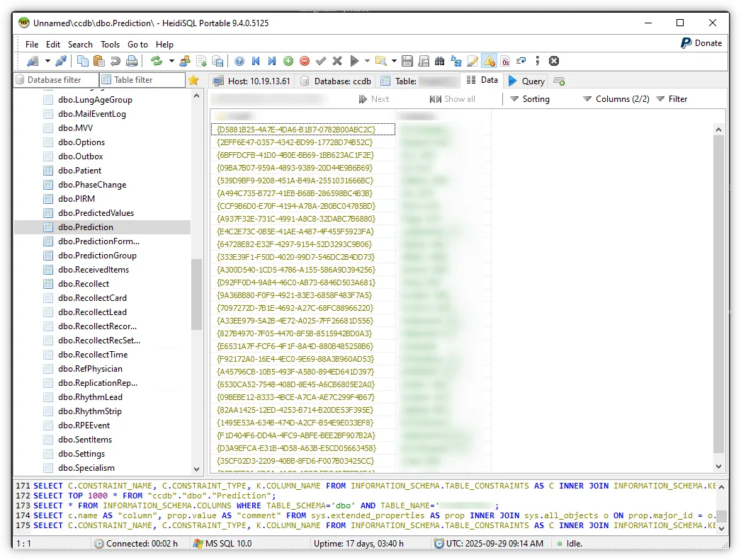Viewport: 741px width, 560px height.
Task: Select dbo.Patient in the table tree
Action: pos(79,171)
